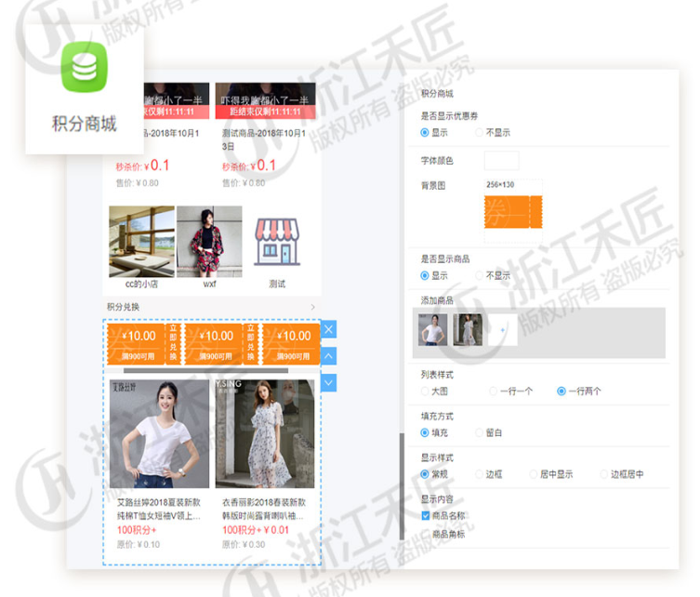Open the 测试 shop storefront icon

coord(277,242)
